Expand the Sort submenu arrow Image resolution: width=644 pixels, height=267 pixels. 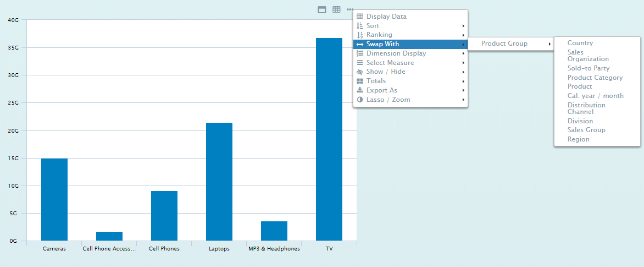click(463, 26)
